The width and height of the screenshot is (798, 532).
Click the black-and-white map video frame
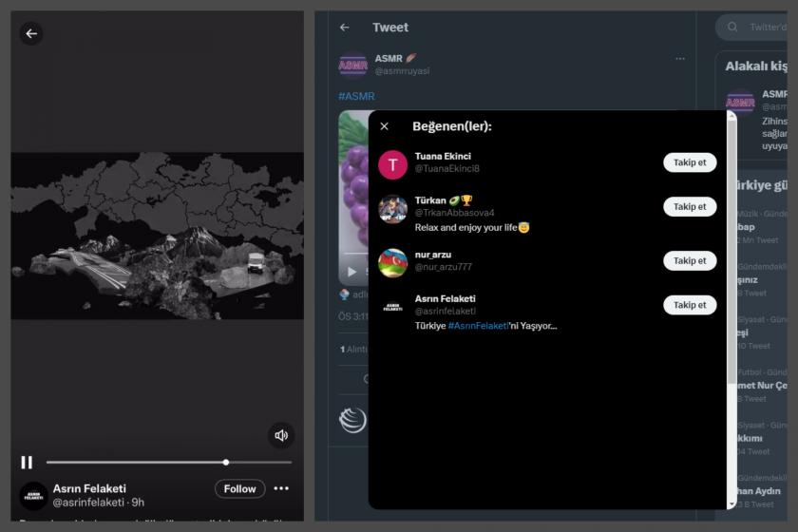pyautogui.click(x=158, y=236)
